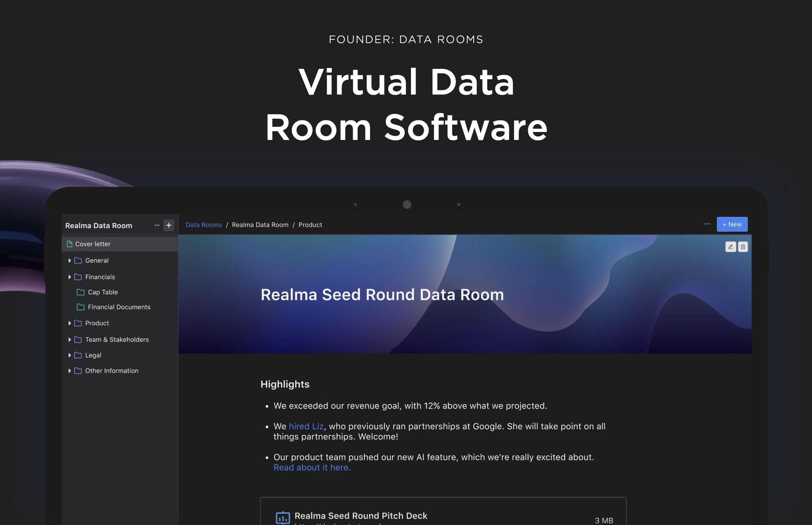Image resolution: width=812 pixels, height=525 pixels.
Task: Open Realma Seed Round Pitch Deck attachment
Action: (x=361, y=516)
